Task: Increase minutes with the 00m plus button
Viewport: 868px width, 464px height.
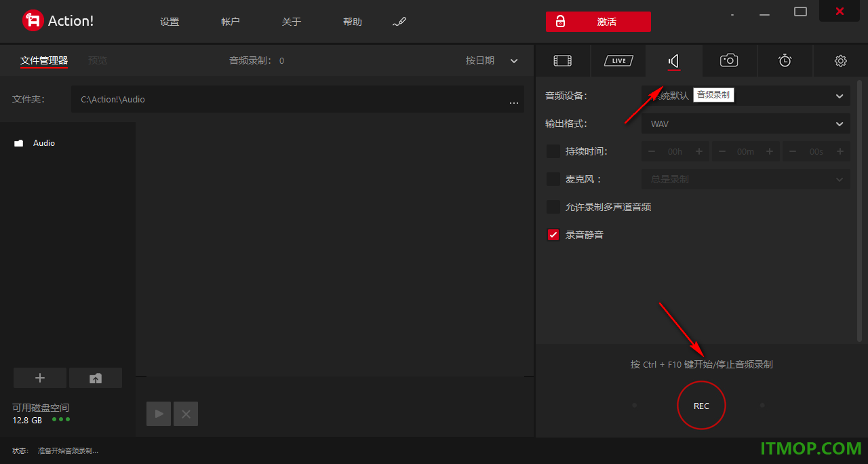Action: click(x=770, y=151)
